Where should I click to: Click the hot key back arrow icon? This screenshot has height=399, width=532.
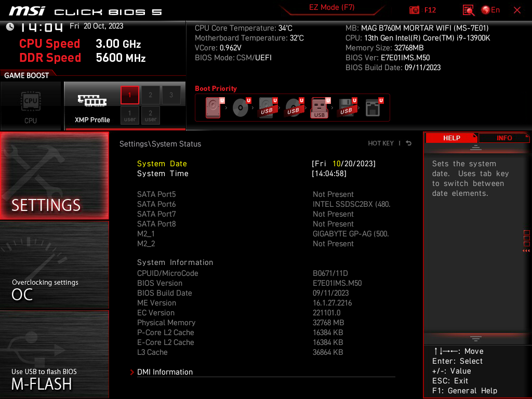tap(409, 143)
